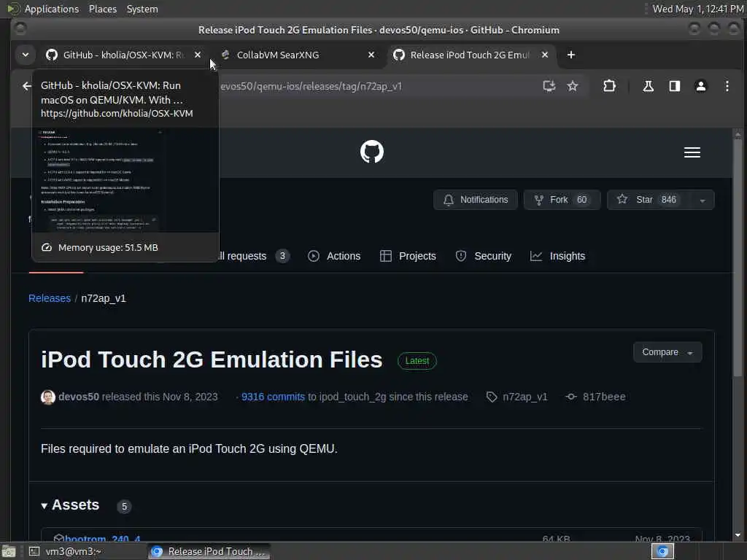Open the Insights repository tab
Viewport: 747px width, 560px height.
click(x=557, y=256)
